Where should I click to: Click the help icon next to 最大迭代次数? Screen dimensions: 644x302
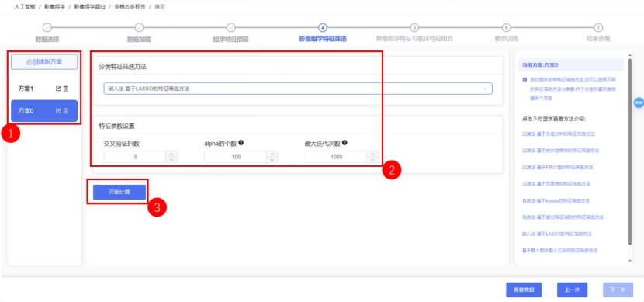[345, 143]
